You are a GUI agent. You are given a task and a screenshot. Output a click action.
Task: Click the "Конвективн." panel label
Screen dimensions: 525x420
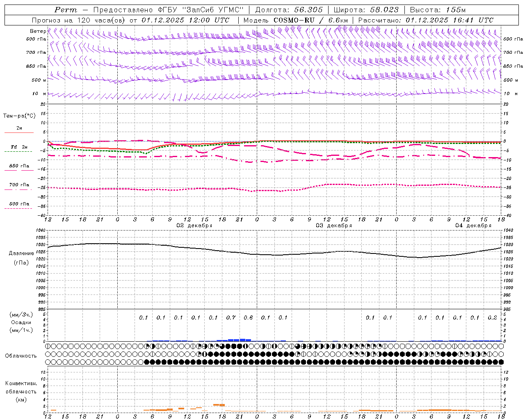click(21, 383)
